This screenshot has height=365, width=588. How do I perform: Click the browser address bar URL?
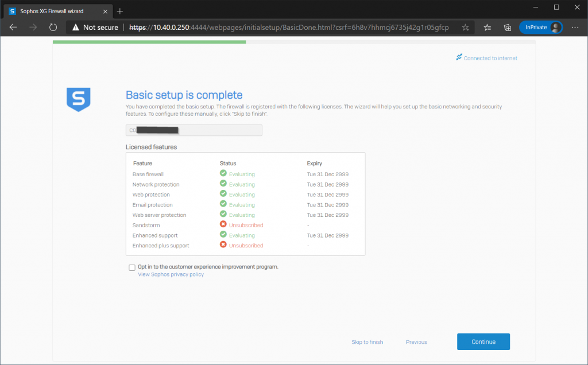pyautogui.click(x=289, y=28)
